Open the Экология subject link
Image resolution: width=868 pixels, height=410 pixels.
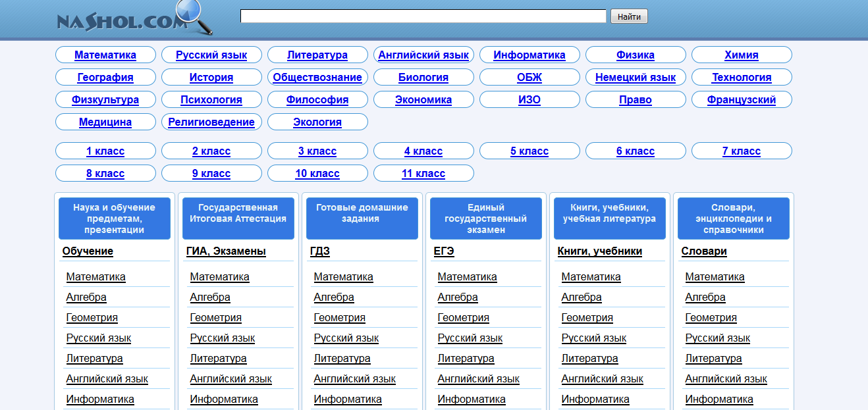tap(317, 122)
